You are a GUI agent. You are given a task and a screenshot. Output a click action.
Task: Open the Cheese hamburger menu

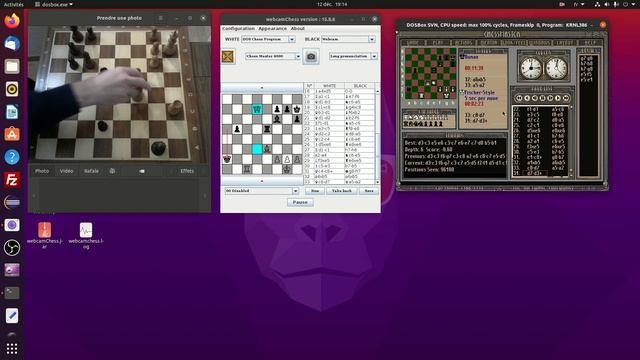pos(160,18)
